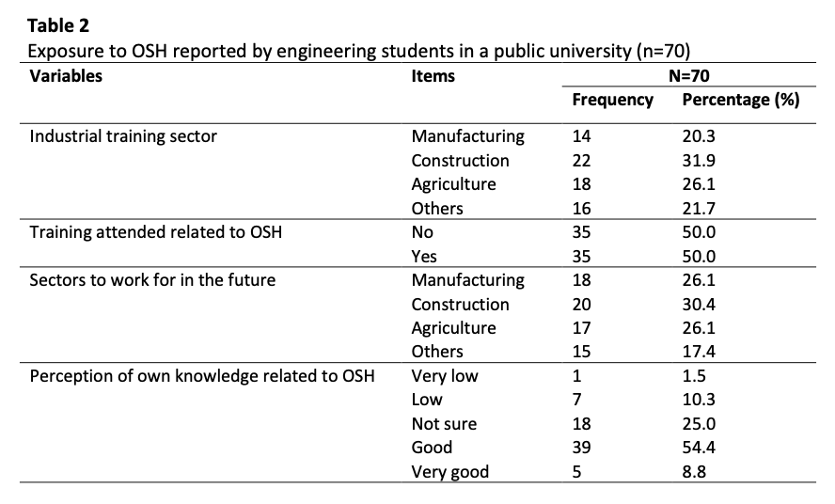
Task: Select the frequency value 39
Action: pos(582,448)
